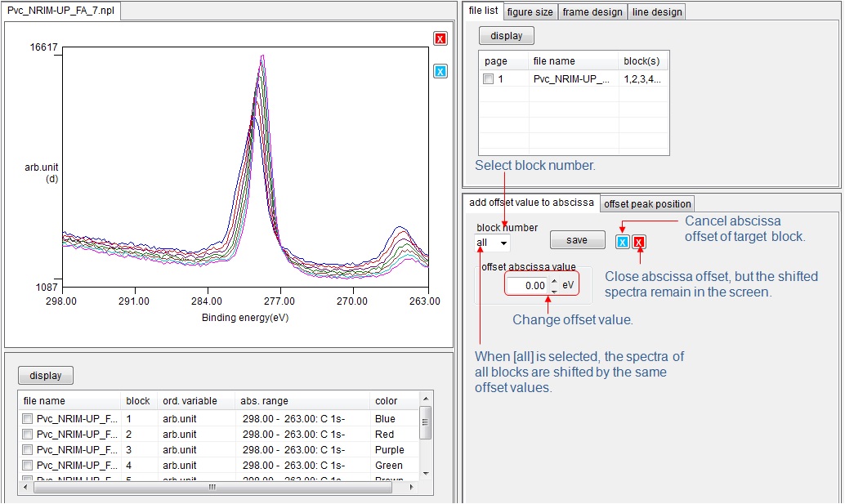Select the Pvc_NRIM-UP_FA_7.npl plot tab
This screenshot has width=845, height=504.
pyautogui.click(x=61, y=11)
